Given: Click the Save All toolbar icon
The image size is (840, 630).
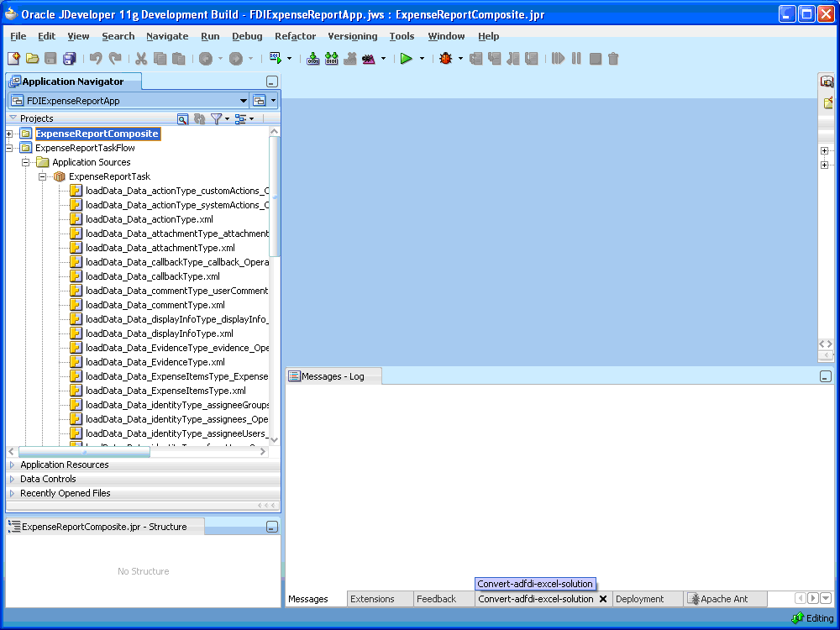Looking at the screenshot, I should [x=69, y=59].
